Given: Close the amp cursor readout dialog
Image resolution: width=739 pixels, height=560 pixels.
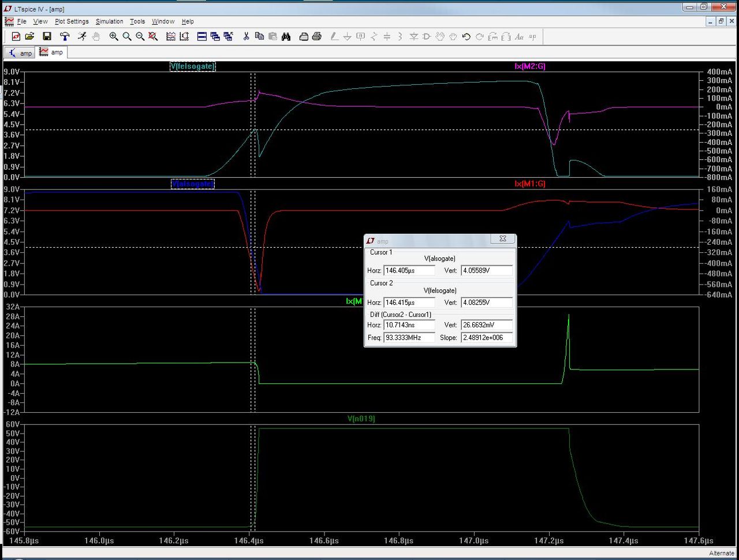Looking at the screenshot, I should click(502, 238).
